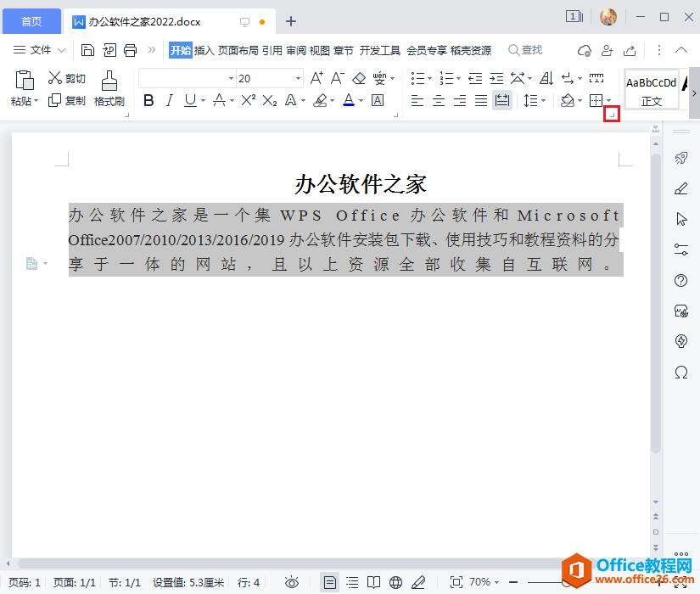Decrease paragraph indent
Image resolution: width=700 pixels, height=594 pixels.
[475, 79]
